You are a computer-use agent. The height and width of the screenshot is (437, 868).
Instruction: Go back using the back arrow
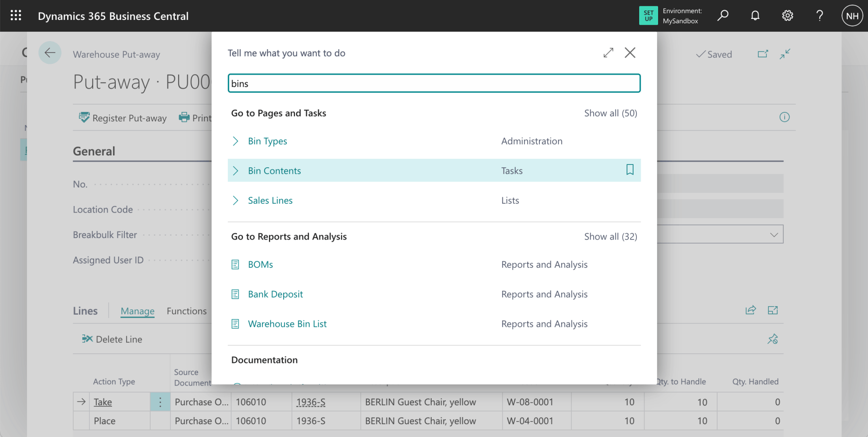point(50,53)
